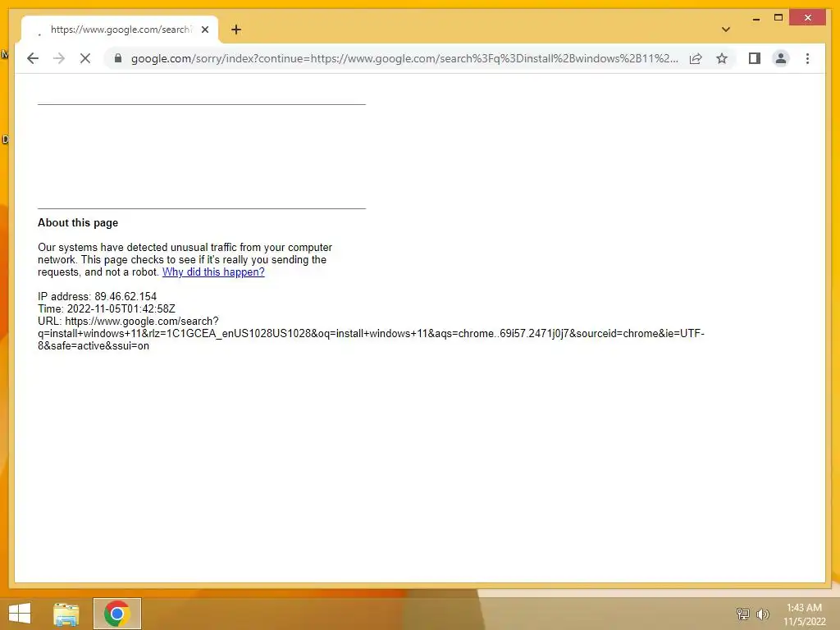This screenshot has height=630, width=840.
Task: Click the Chrome icon in the taskbar
Action: click(116, 614)
